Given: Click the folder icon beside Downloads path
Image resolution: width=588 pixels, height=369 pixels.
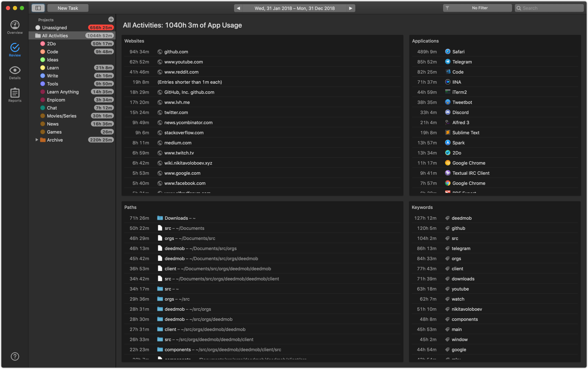Looking at the screenshot, I should click(160, 218).
